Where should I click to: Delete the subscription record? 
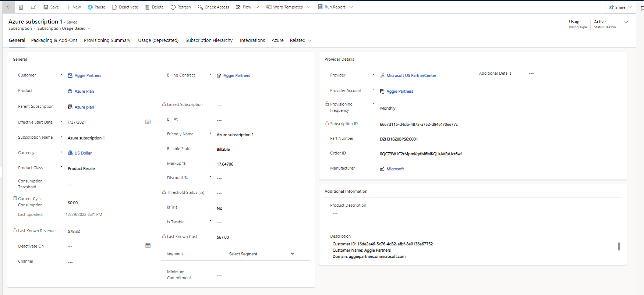point(154,7)
